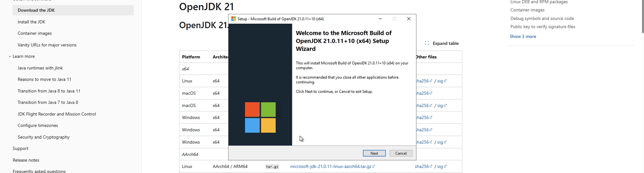The width and height of the screenshot is (644, 173).
Task: Click the tar.gz type cell
Action: (272, 167)
